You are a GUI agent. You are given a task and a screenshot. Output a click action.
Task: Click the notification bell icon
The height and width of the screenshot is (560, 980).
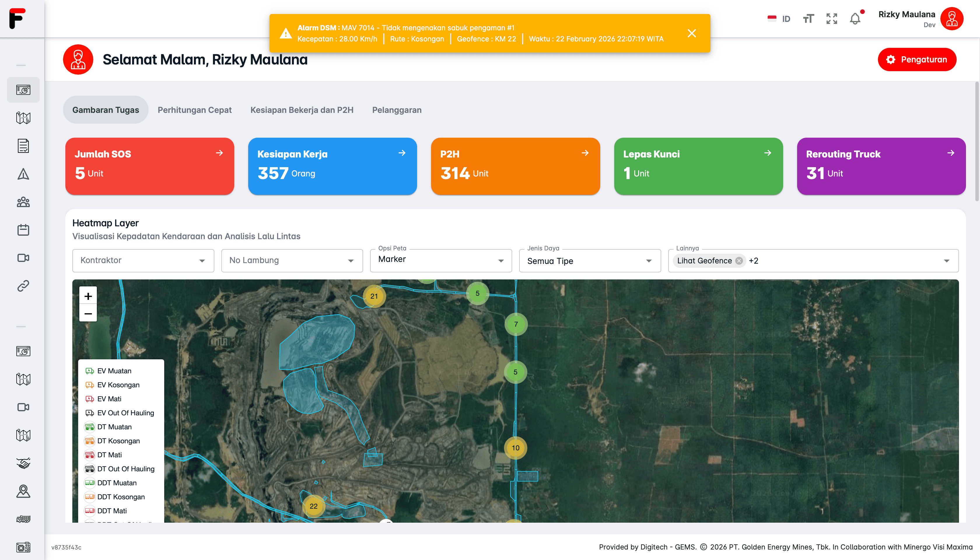click(855, 19)
